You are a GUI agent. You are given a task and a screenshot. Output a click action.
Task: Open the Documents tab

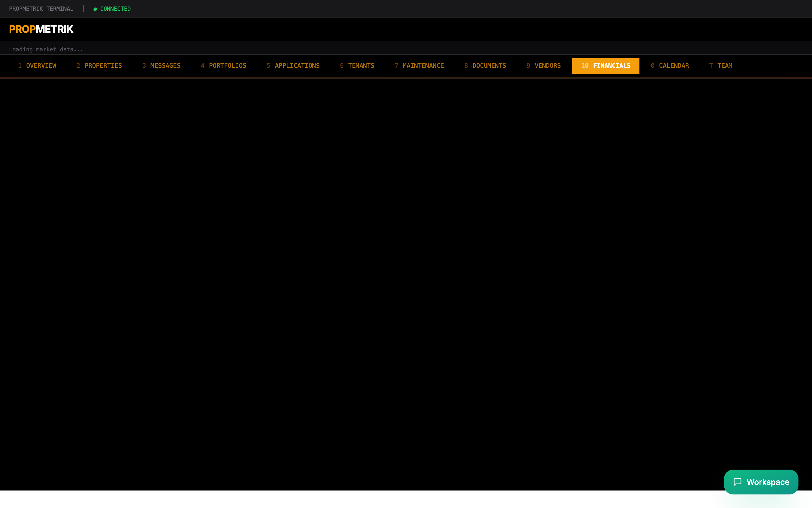coord(485,66)
